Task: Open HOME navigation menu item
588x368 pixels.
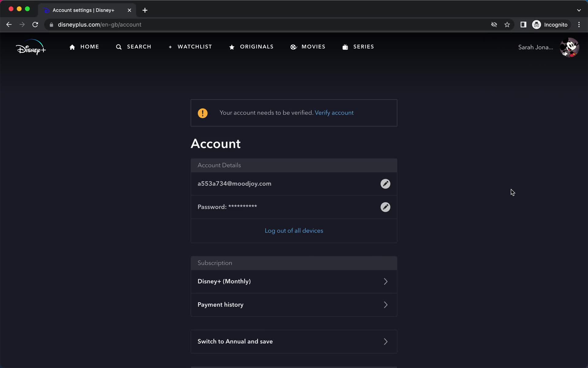Action: pyautogui.click(x=84, y=47)
